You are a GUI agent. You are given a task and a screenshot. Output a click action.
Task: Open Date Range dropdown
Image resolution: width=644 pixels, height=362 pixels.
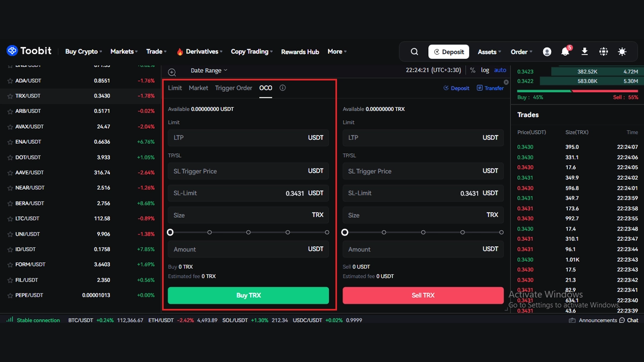pyautogui.click(x=209, y=70)
